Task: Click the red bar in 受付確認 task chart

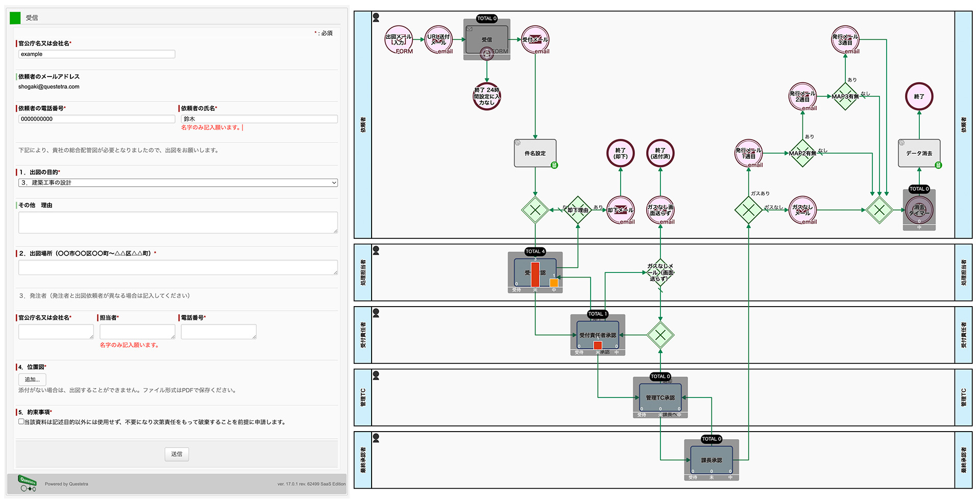Action: [535, 274]
